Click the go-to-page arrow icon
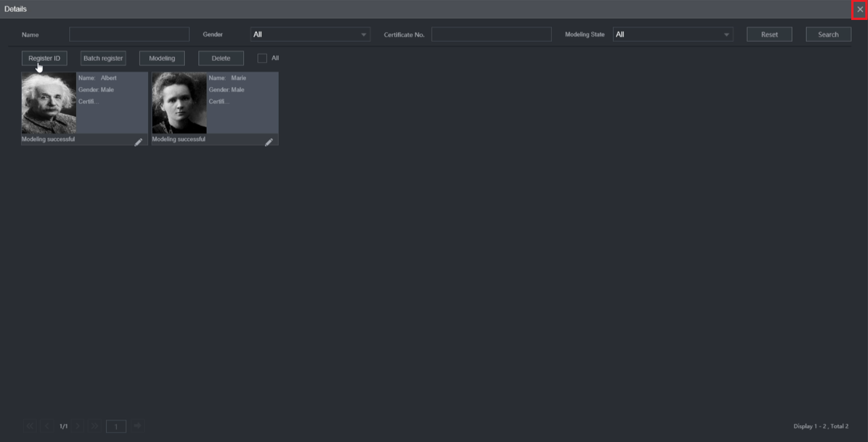 [138, 426]
